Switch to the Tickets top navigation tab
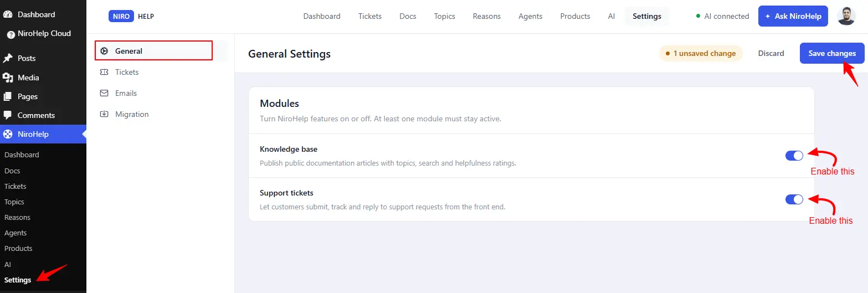Image resolution: width=868 pixels, height=293 pixels. pyautogui.click(x=370, y=16)
